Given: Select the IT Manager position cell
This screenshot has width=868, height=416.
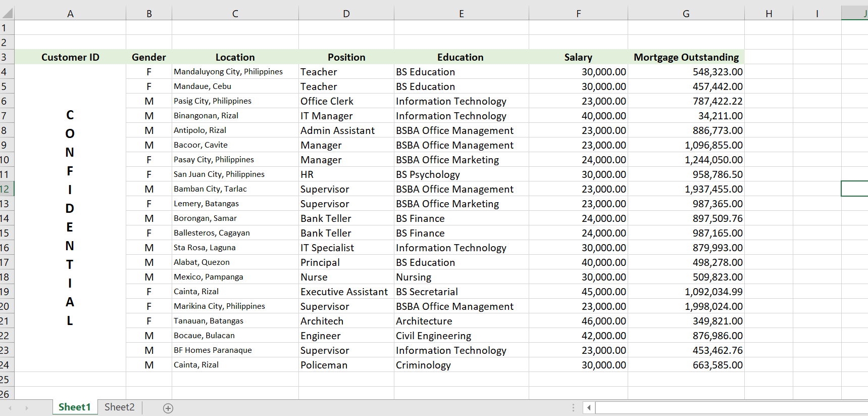Looking at the screenshot, I should [326, 116].
